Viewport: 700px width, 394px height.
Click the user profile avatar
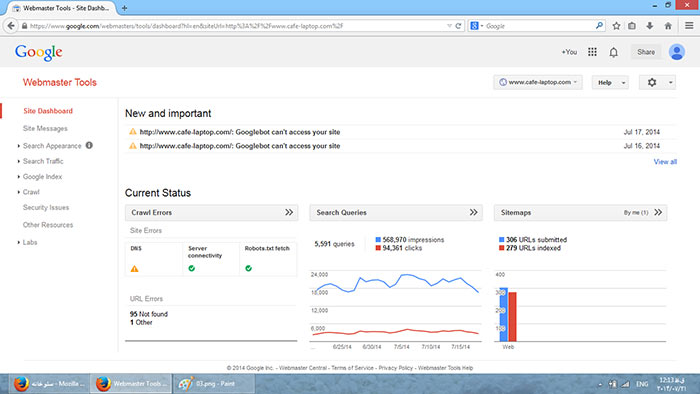pos(677,52)
